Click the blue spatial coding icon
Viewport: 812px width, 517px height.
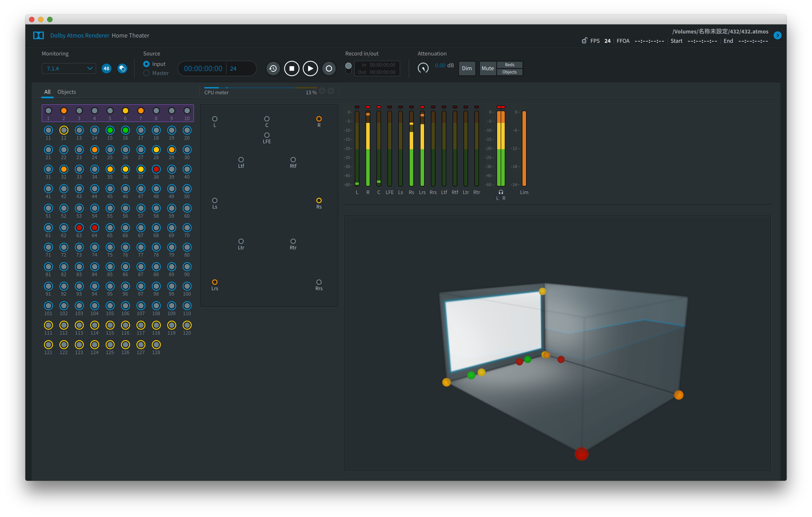click(x=122, y=68)
